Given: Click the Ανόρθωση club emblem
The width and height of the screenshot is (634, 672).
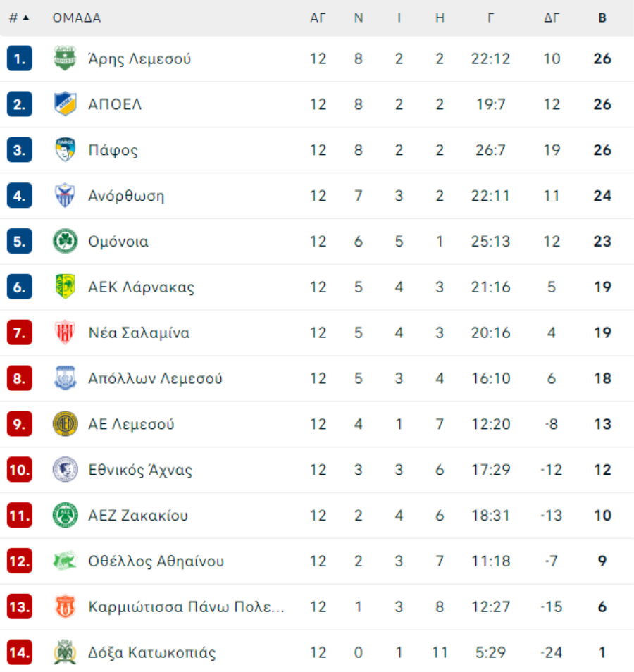Looking at the screenshot, I should [65, 195].
